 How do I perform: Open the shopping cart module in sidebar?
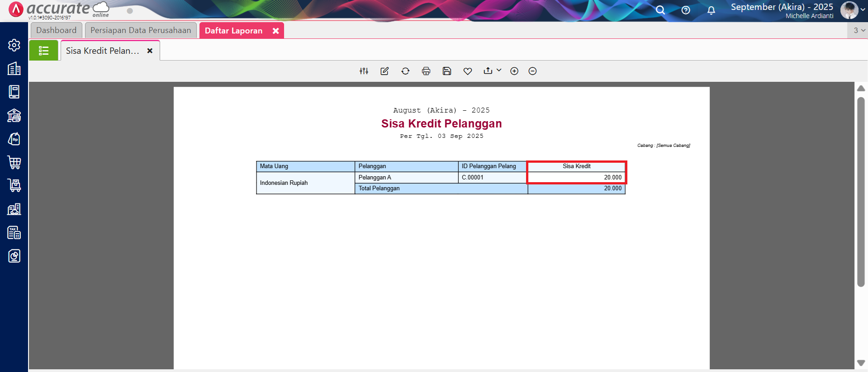pos(14,162)
